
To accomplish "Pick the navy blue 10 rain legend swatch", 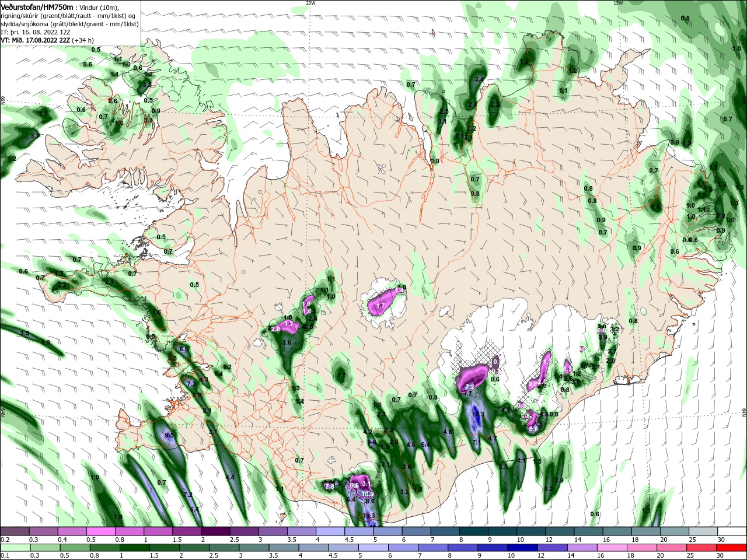I will coord(522,548).
